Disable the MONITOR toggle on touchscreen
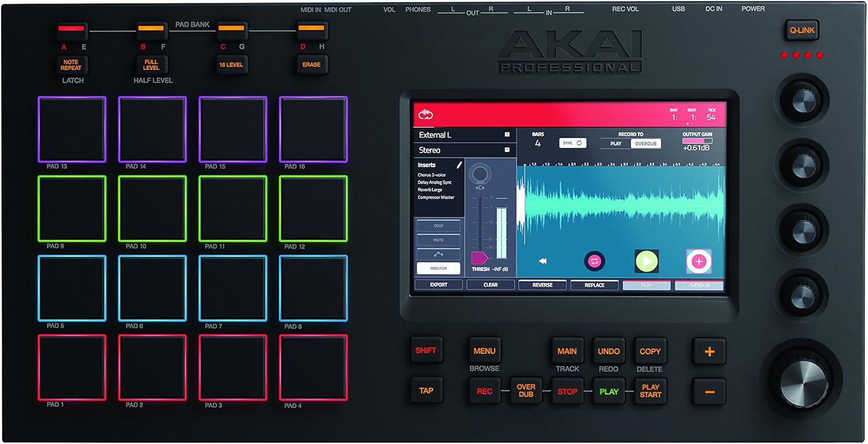Viewport: 868px width, 444px height. pyautogui.click(x=438, y=269)
